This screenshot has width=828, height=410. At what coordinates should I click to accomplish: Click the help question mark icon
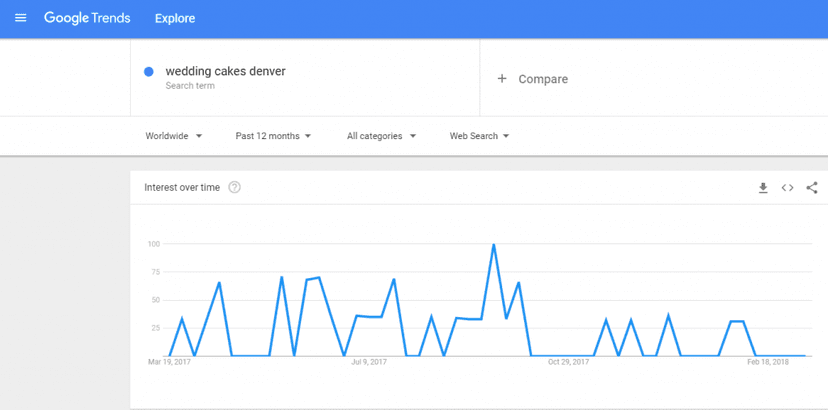click(x=235, y=187)
